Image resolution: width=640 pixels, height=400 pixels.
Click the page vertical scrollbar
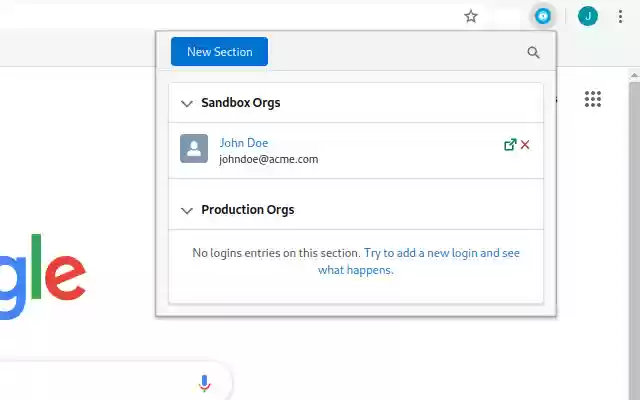(634, 241)
